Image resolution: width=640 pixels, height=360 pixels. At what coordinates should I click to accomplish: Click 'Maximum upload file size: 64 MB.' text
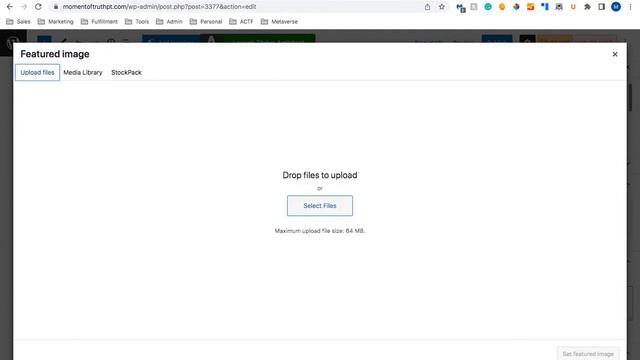click(320, 231)
